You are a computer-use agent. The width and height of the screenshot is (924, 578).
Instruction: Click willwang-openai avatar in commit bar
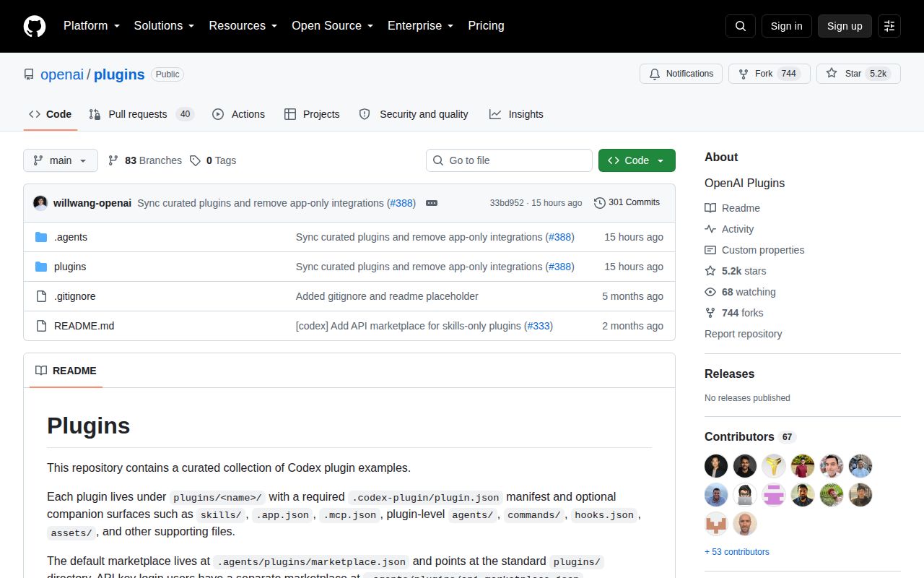coord(40,203)
